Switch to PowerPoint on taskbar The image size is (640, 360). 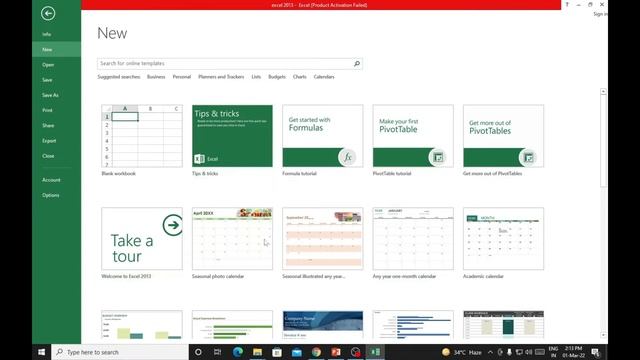click(336, 352)
